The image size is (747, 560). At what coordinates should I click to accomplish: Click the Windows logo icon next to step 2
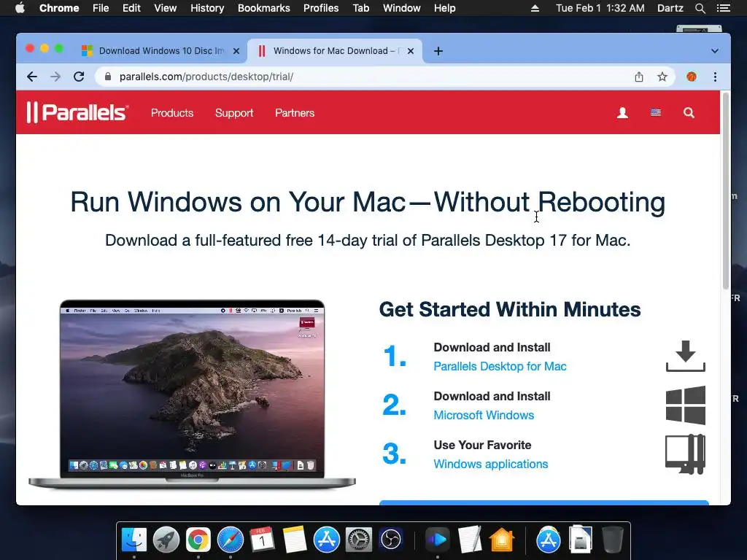pos(685,405)
